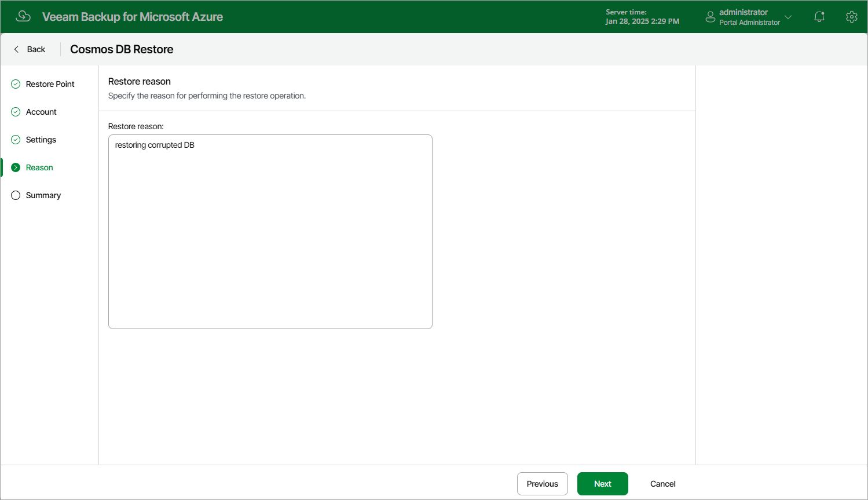This screenshot has height=500, width=868.
Task: Jump to the Summary wizard step
Action: (x=43, y=195)
